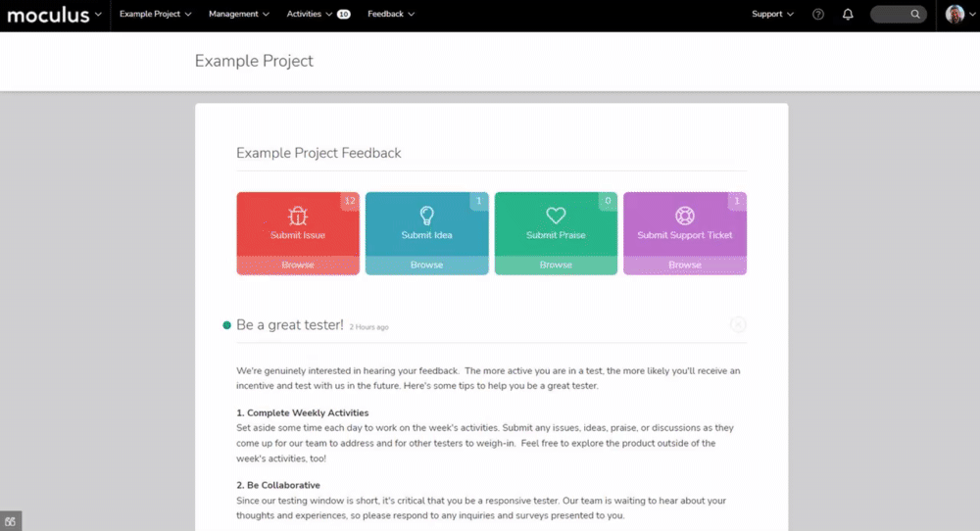The image size is (980, 531).
Task: Browse support tickets
Action: pyautogui.click(x=685, y=265)
